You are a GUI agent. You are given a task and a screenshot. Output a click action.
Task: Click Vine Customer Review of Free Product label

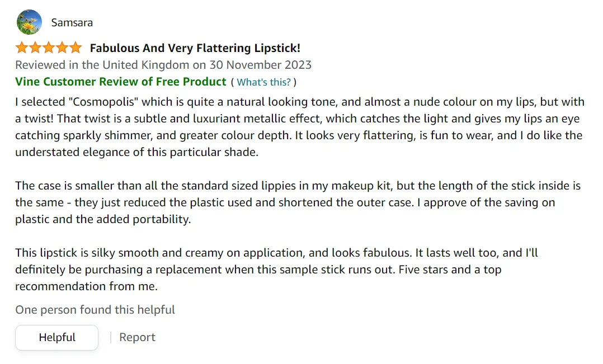[x=121, y=82]
